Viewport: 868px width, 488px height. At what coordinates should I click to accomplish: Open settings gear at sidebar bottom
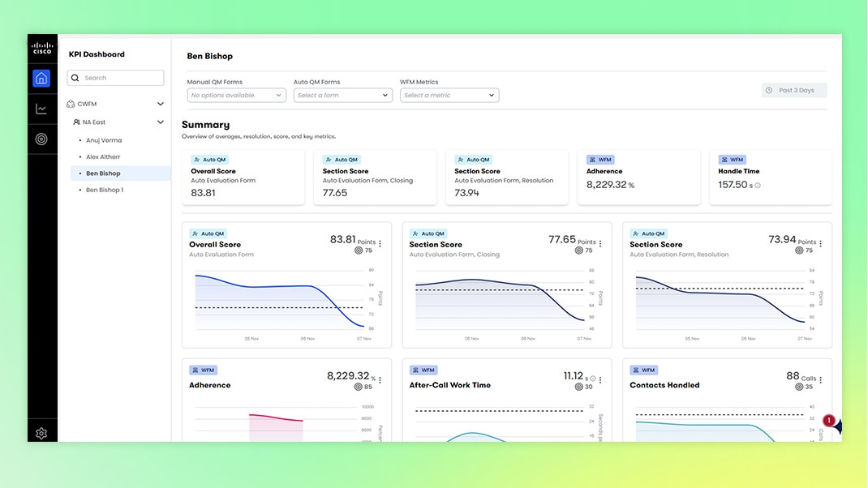point(41,434)
